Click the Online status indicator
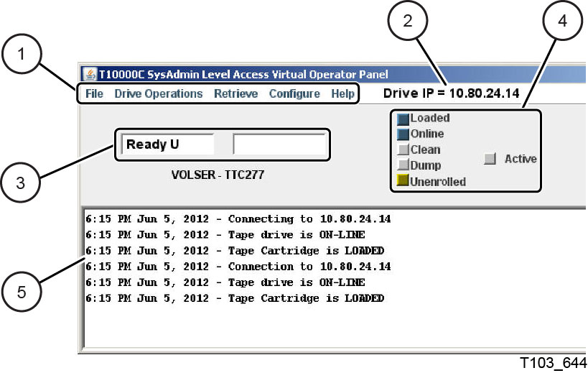Image resolution: width=588 pixels, height=373 pixels. 403,134
